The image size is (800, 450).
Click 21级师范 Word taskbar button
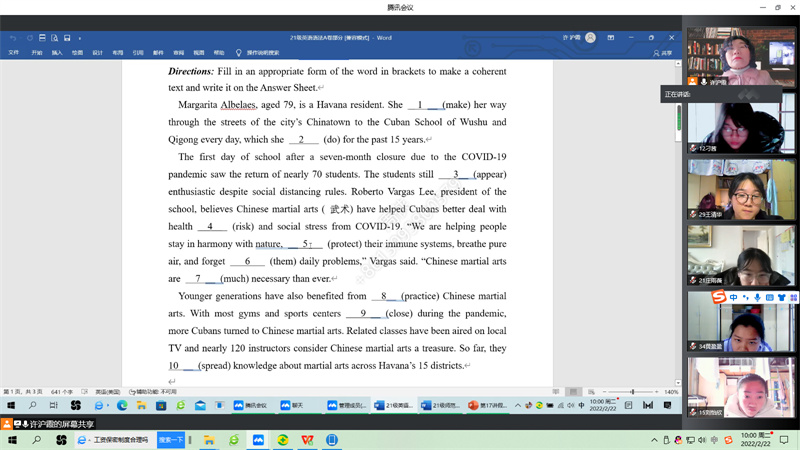pos(440,405)
